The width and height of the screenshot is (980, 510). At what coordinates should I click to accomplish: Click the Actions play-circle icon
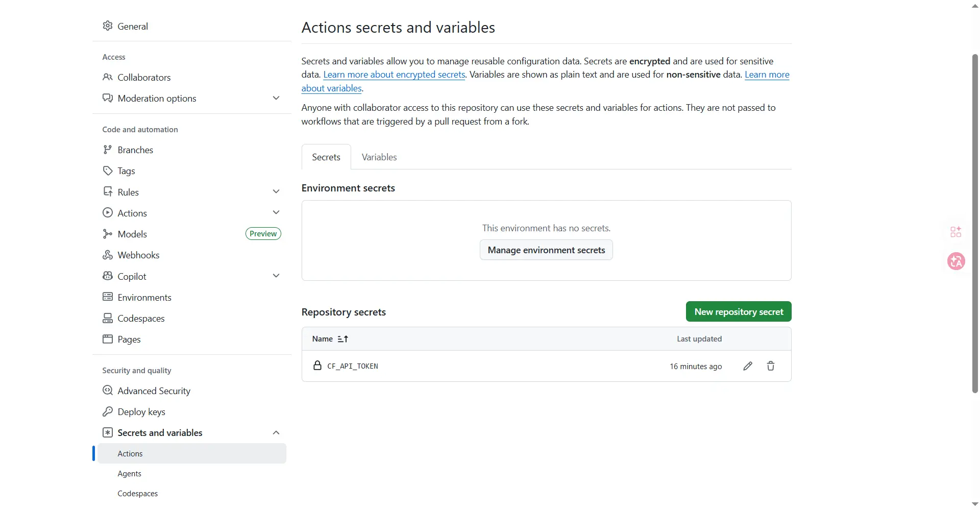(x=107, y=213)
